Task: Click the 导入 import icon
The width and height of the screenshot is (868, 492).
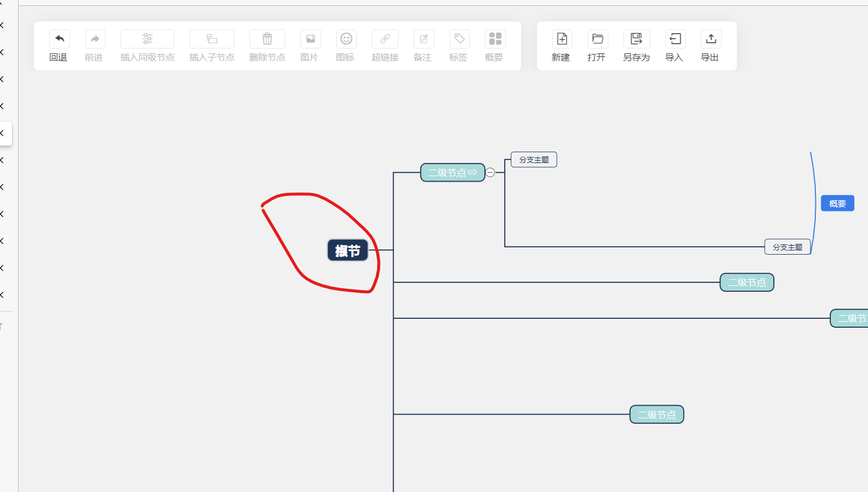Action: tap(674, 38)
